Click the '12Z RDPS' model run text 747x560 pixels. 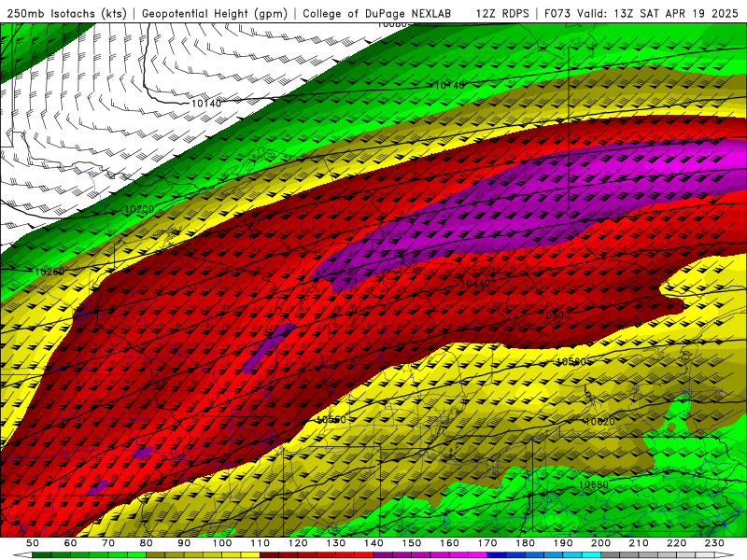point(502,13)
